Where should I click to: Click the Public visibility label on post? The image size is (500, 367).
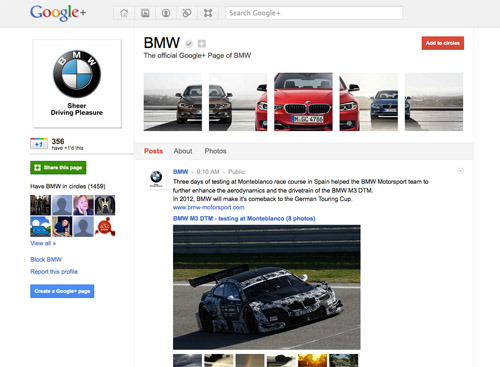pyautogui.click(x=236, y=172)
